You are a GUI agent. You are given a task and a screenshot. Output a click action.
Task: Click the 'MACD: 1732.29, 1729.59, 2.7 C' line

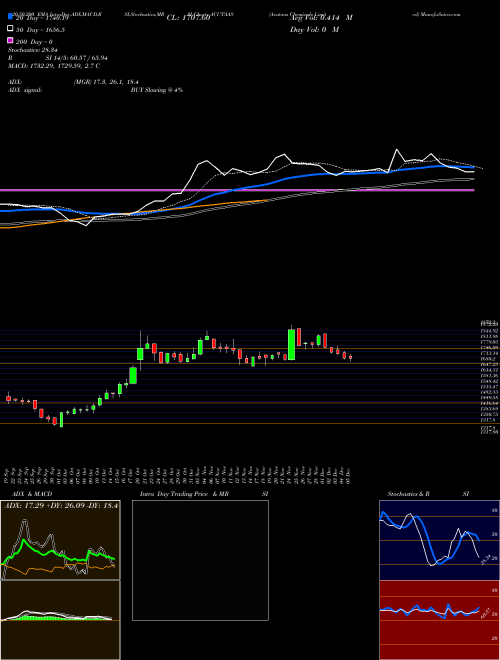54,66
